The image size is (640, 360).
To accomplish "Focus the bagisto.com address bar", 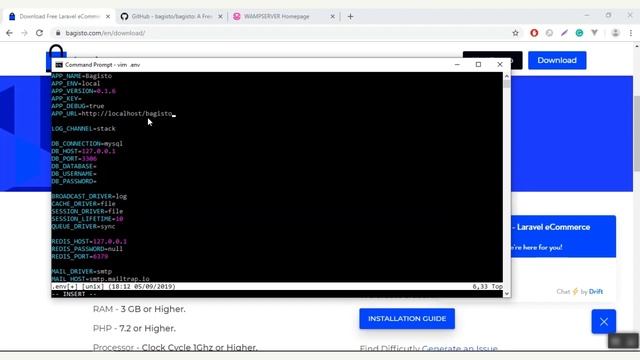I will click(282, 33).
